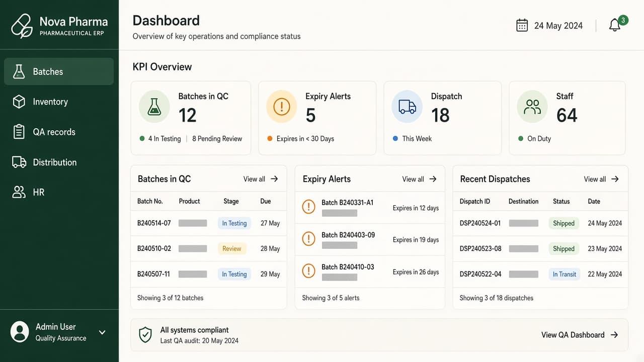Select batch number B240510-02

coord(154,248)
